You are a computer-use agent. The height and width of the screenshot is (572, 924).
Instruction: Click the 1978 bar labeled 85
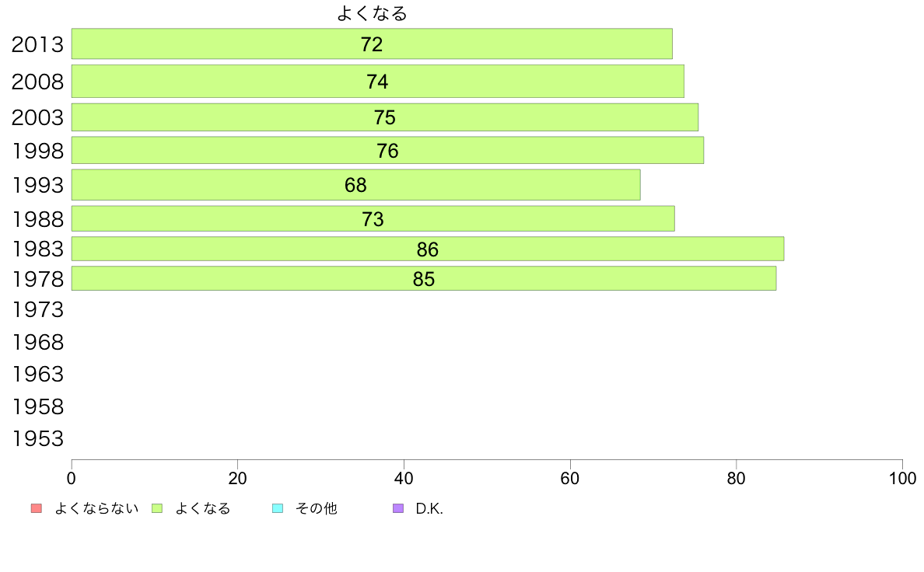[x=424, y=278]
